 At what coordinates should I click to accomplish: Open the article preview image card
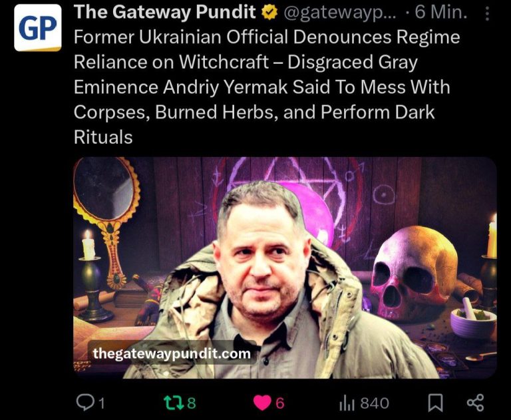click(x=285, y=268)
